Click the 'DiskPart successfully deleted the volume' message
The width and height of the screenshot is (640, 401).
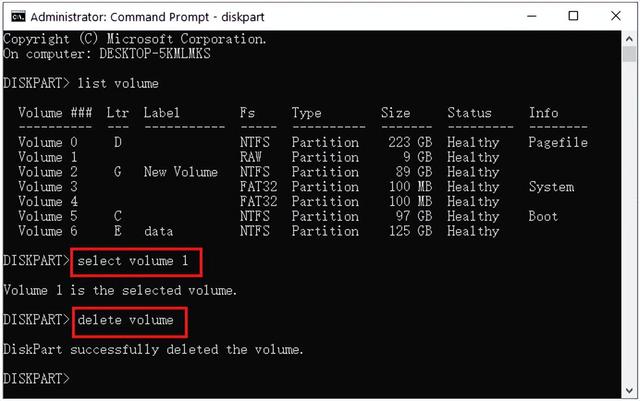coord(153,350)
